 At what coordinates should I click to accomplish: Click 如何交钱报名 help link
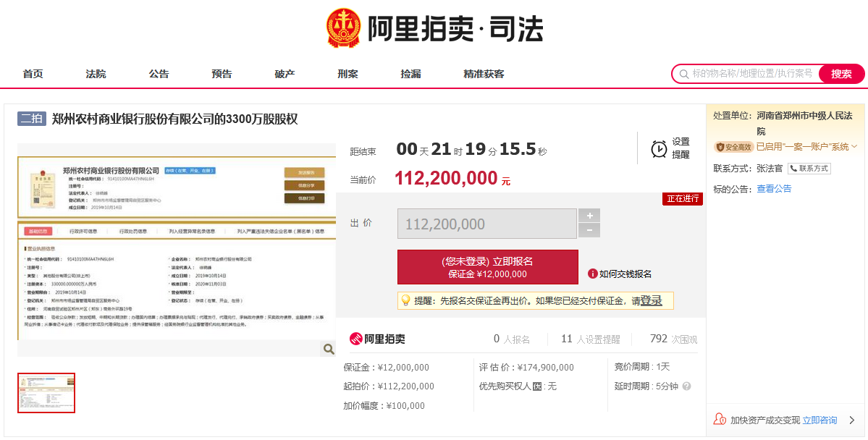click(625, 274)
